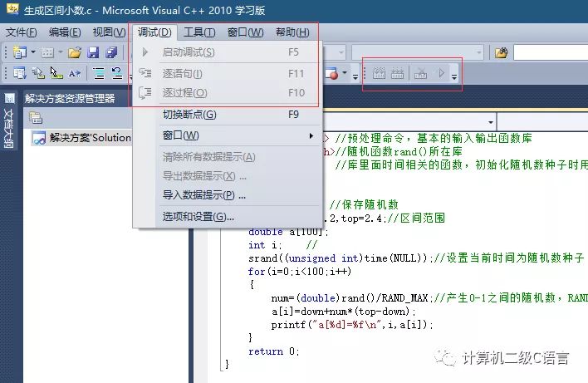Click the Start play triangle toolbar icon

coord(441,73)
